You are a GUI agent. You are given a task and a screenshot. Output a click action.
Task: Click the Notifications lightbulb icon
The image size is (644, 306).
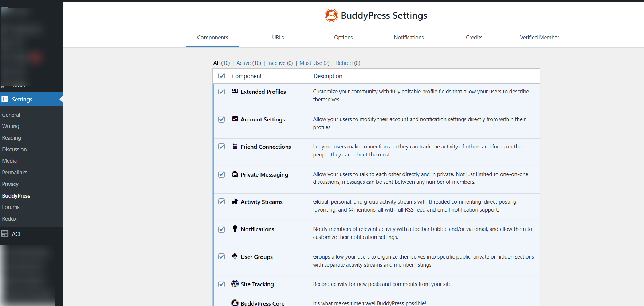pyautogui.click(x=235, y=229)
